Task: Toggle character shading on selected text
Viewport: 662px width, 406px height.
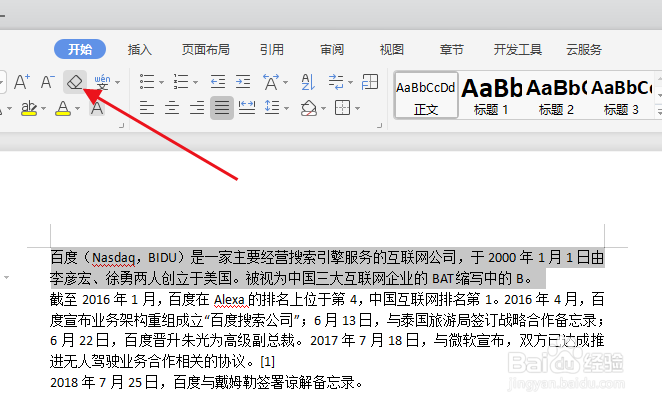Action: [x=97, y=108]
